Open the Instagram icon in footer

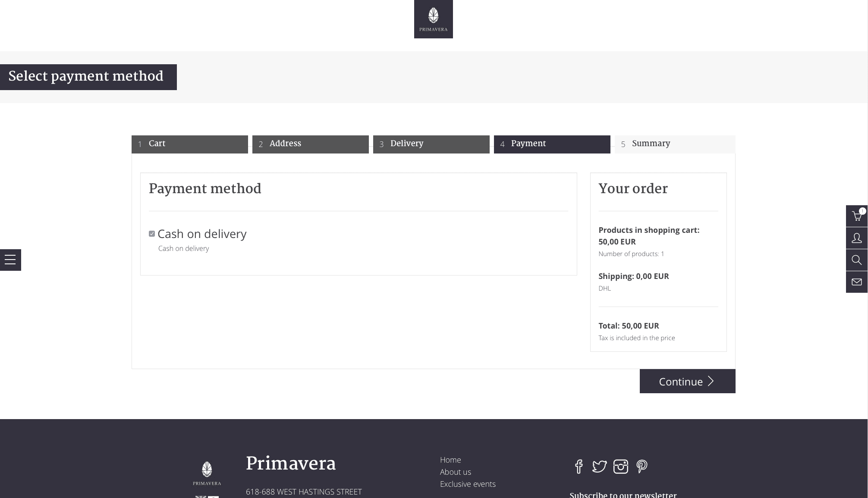(621, 467)
